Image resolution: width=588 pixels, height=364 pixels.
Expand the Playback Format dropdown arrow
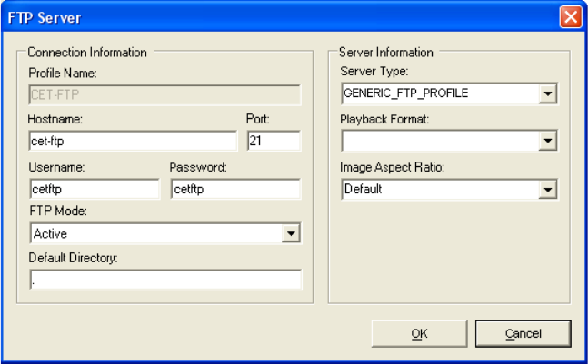547,141
